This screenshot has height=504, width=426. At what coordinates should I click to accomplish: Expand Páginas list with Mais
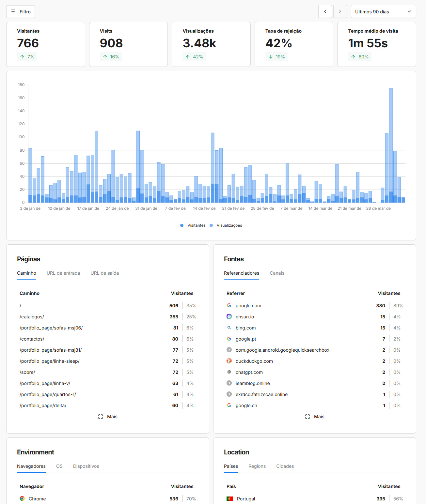pyautogui.click(x=108, y=417)
